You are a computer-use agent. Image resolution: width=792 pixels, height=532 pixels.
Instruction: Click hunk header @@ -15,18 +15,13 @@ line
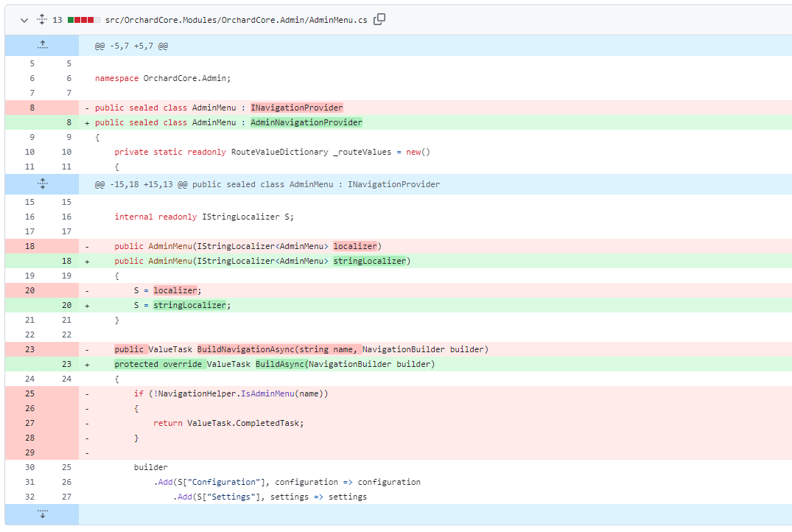pyautogui.click(x=267, y=184)
